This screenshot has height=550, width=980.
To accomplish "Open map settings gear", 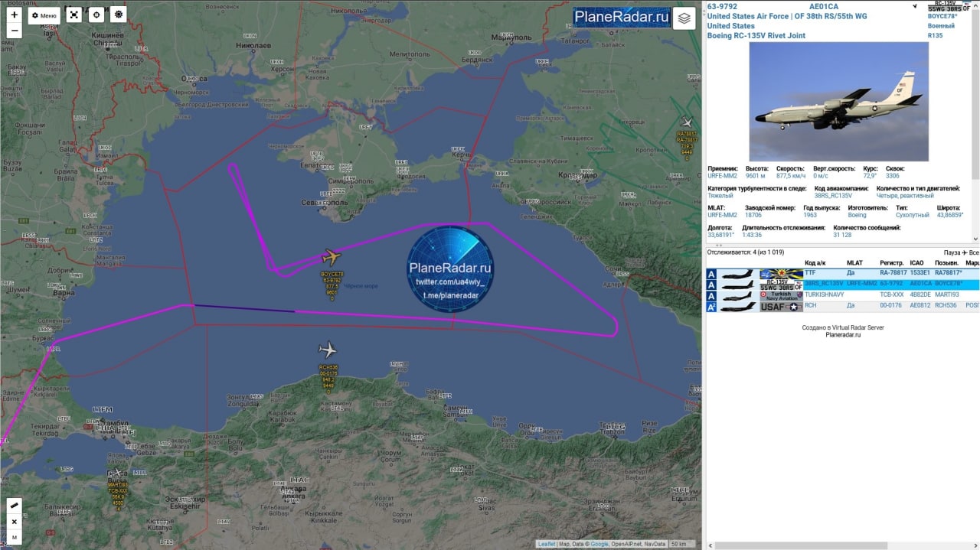I will [119, 15].
